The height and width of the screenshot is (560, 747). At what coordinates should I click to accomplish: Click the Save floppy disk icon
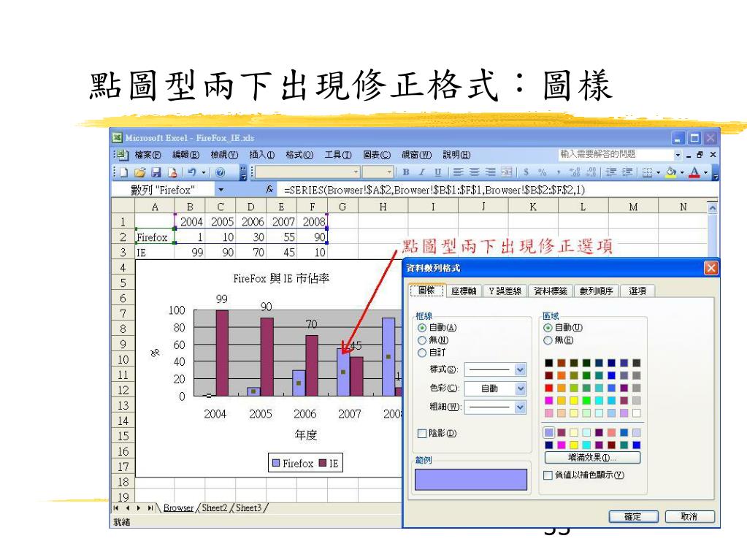156,172
